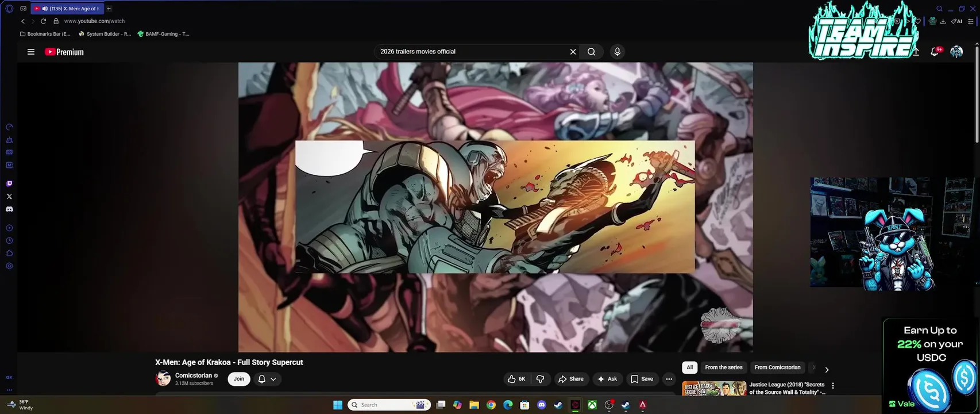Open Justice League (2018) video thumbnail
The image size is (980, 414).
[714, 389]
